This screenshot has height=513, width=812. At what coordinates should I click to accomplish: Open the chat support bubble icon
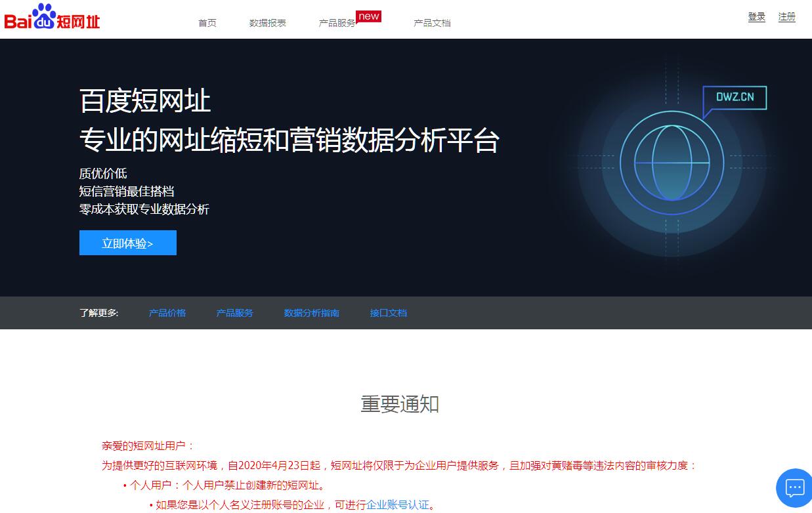click(x=795, y=488)
